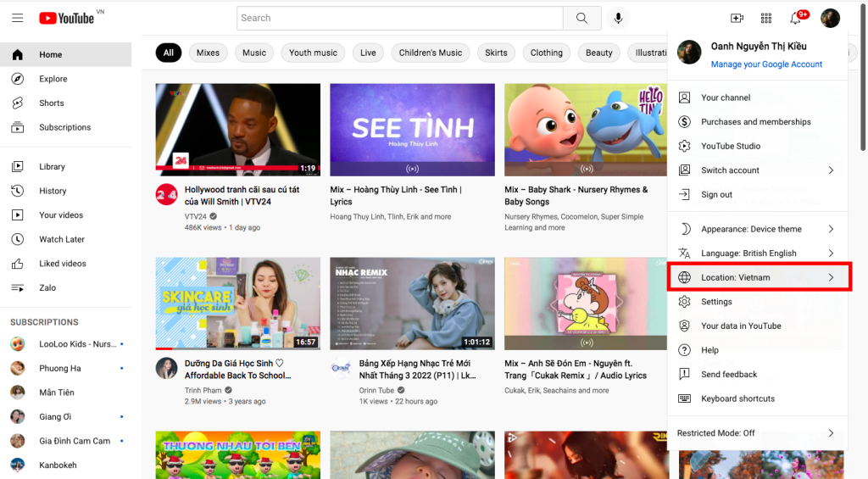Click the YouTube logo
Screen dimensions: 868x479
(x=66, y=18)
